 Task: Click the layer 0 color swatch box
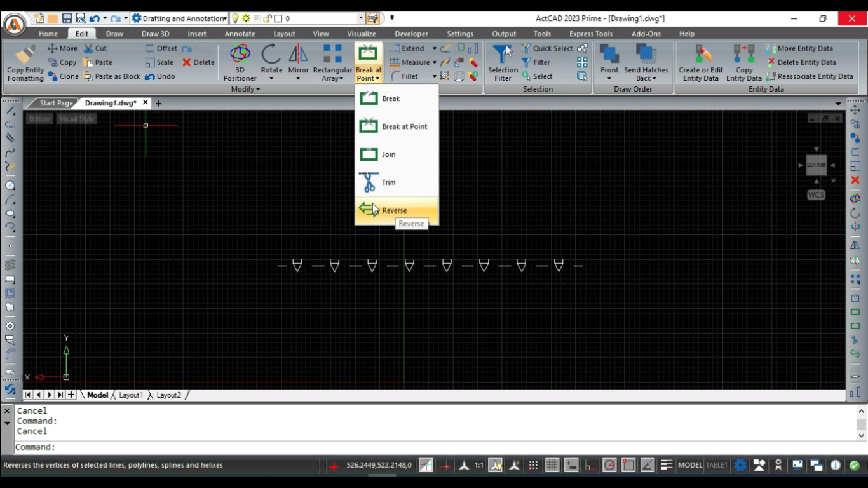(x=278, y=18)
